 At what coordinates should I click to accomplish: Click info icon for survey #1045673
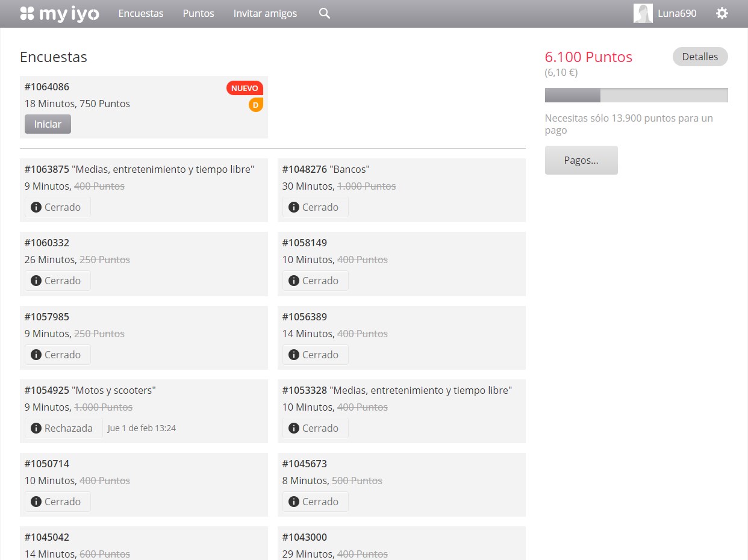click(293, 502)
